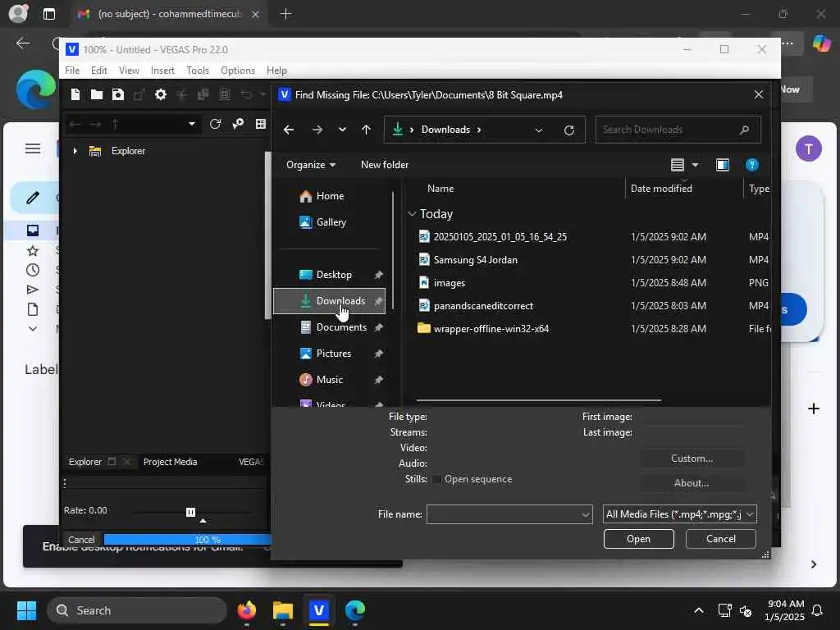
Task: Change view layout icon in dialog
Action: click(x=678, y=165)
